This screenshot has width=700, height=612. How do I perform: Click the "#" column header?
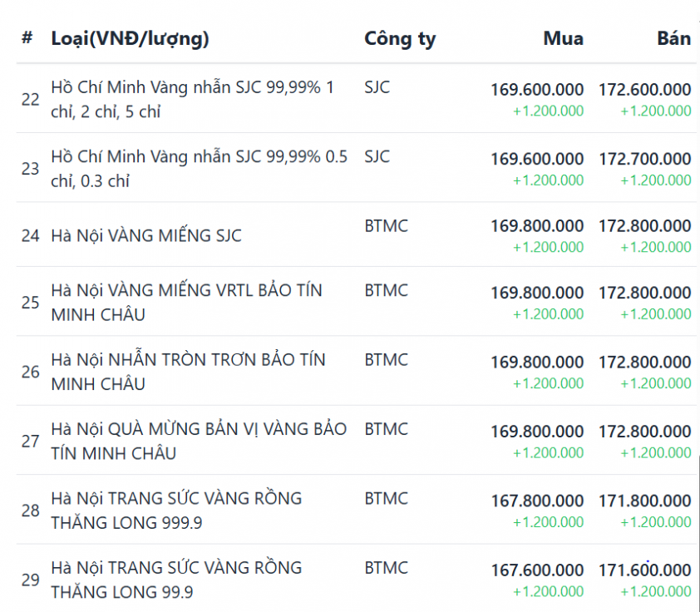[x=27, y=38]
